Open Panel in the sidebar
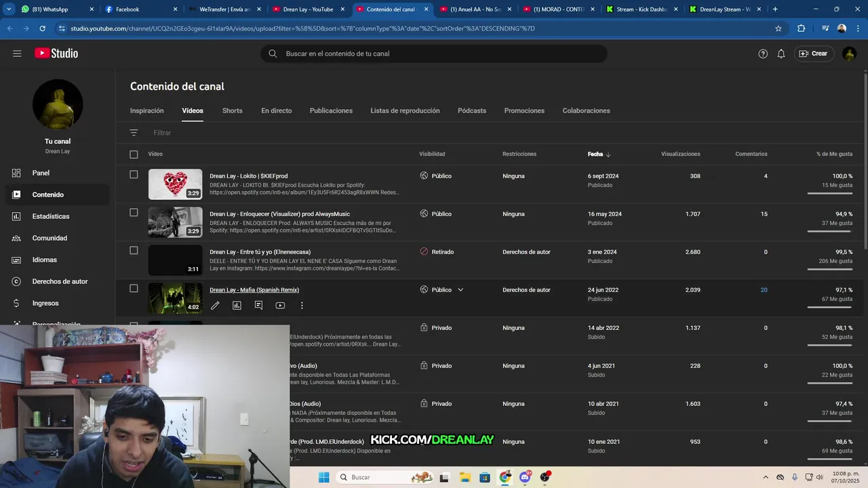 (x=58, y=173)
